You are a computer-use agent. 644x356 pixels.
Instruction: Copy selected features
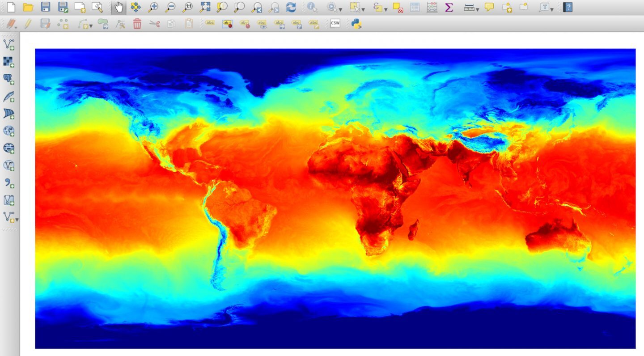[x=171, y=24]
